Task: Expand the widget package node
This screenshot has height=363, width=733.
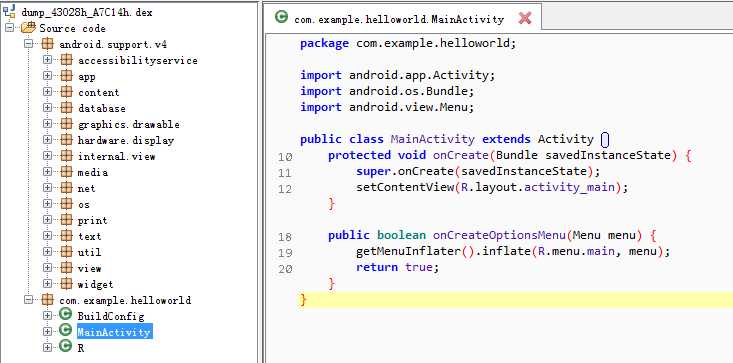Action: click(x=47, y=283)
